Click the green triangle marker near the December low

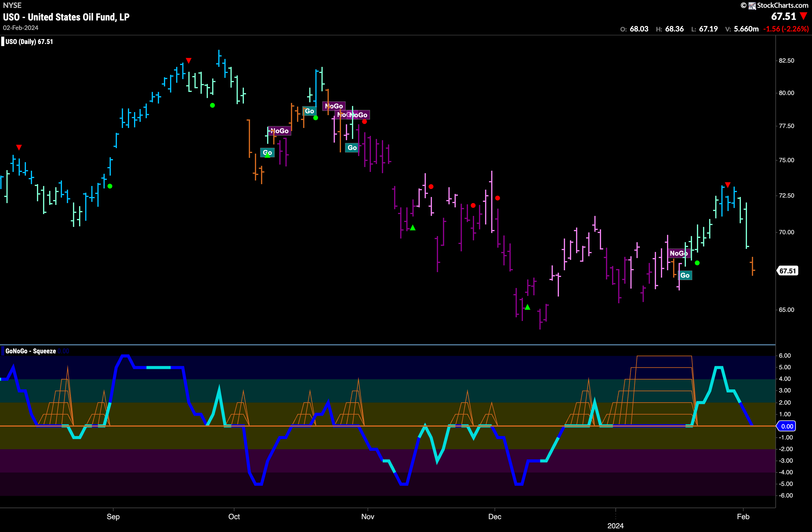pos(527,307)
